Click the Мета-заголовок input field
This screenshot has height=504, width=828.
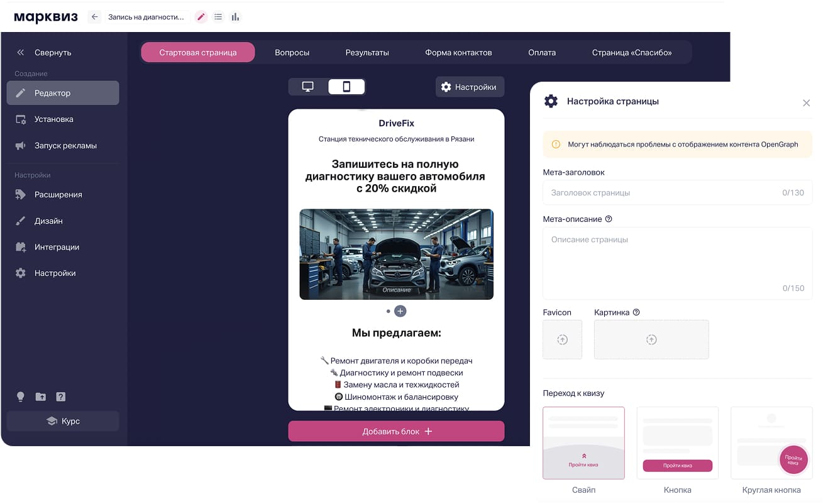(677, 192)
